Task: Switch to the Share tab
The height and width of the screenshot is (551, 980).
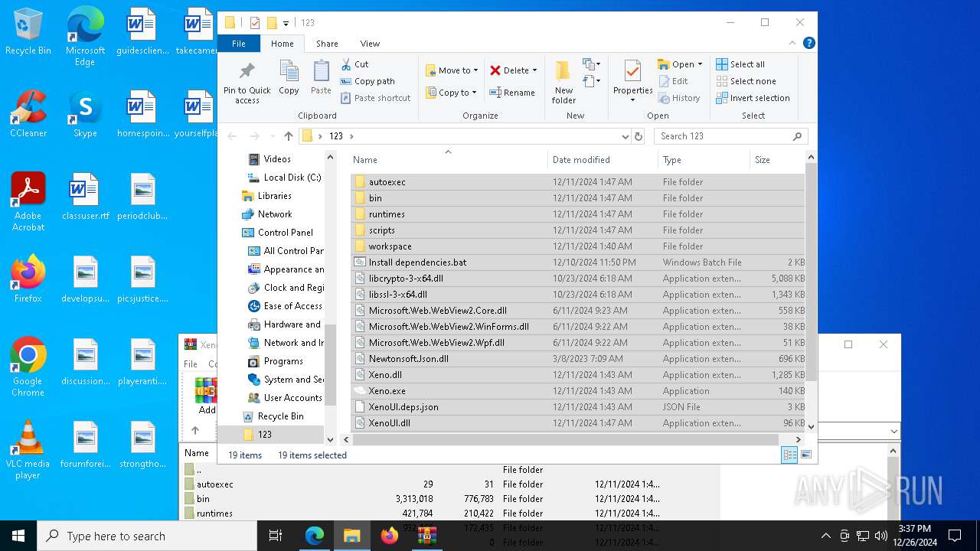Action: (327, 44)
